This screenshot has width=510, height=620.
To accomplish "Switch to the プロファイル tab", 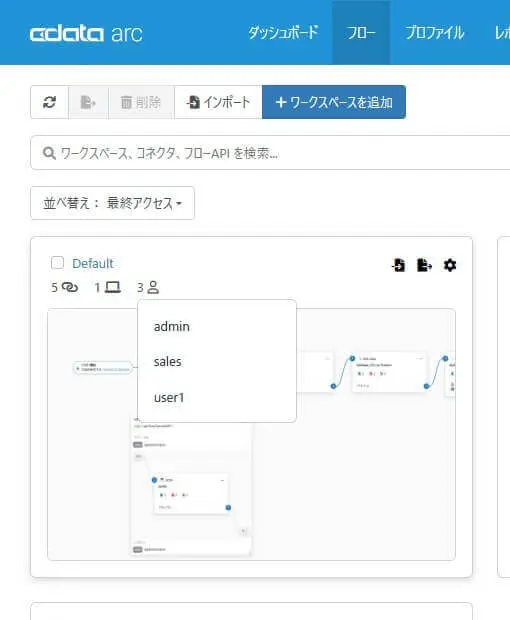I will (435, 32).
